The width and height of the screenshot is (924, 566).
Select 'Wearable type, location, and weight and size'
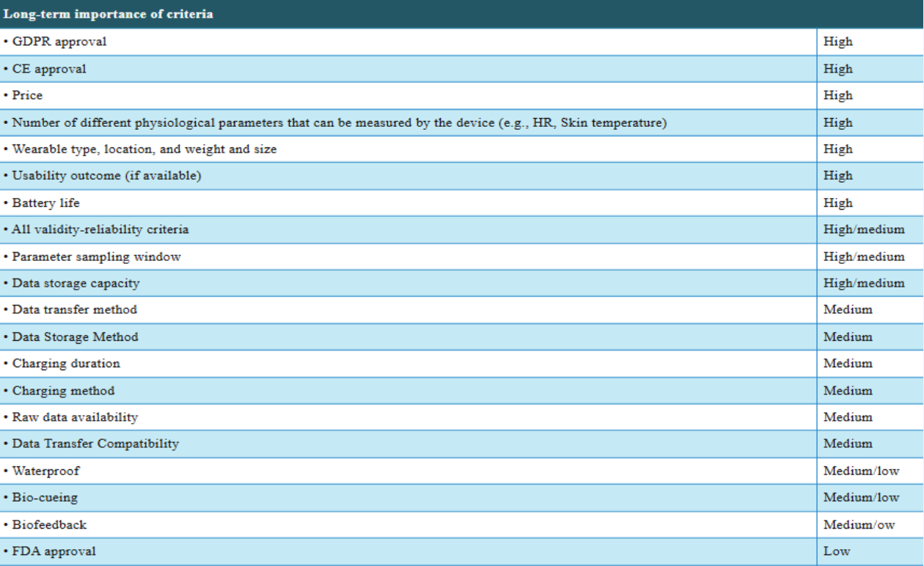point(144,149)
